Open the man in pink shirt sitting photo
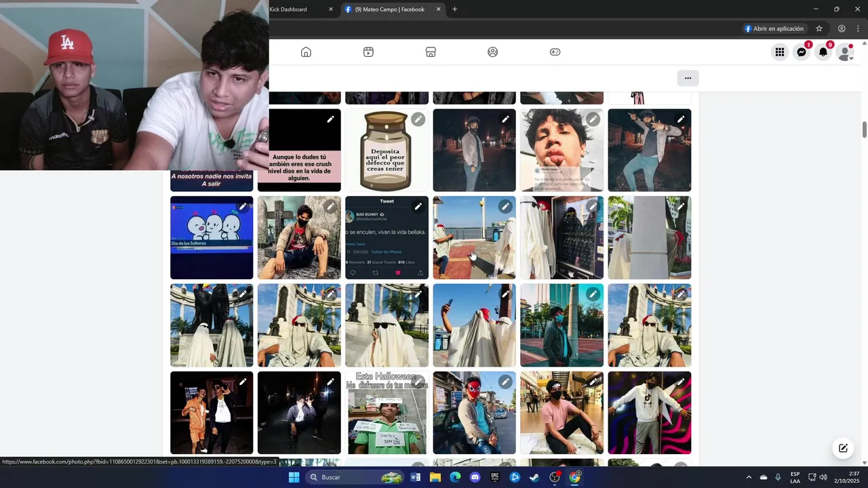The height and width of the screenshot is (488, 868). (x=561, y=413)
